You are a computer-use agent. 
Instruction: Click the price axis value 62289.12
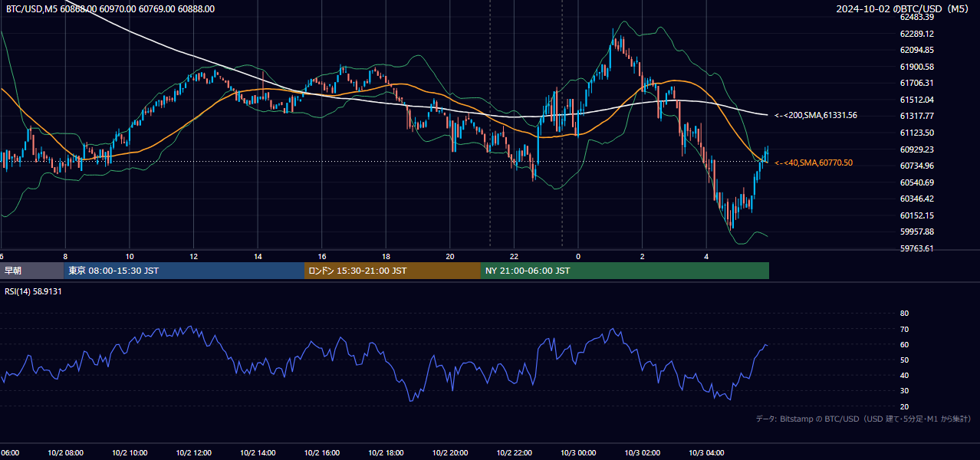tap(916, 34)
